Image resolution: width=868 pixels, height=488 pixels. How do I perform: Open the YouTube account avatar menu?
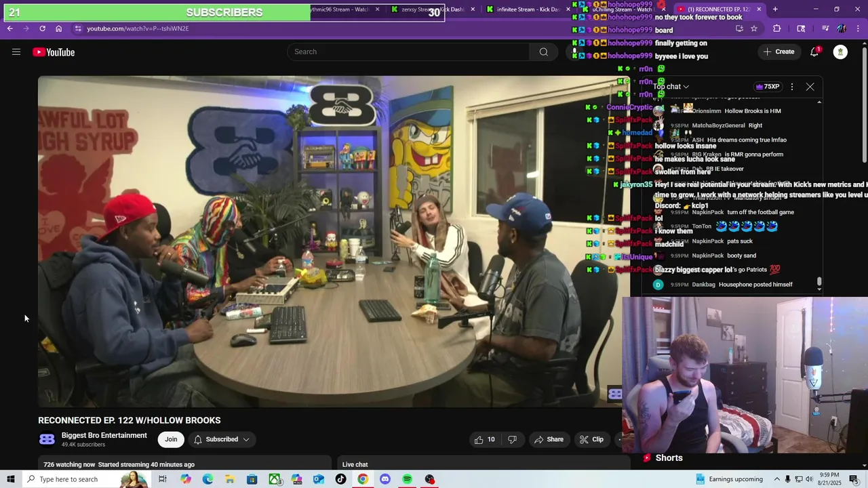840,52
